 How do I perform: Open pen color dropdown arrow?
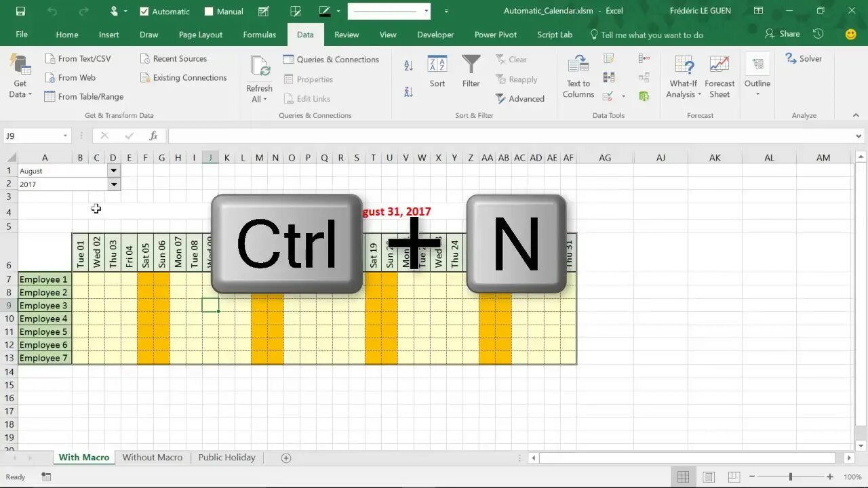[x=338, y=11]
